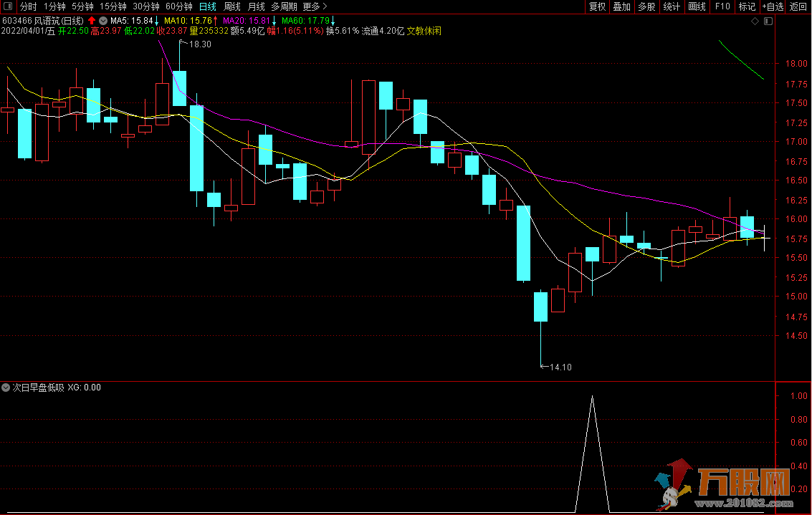
Task: Toggle the right side panel icon
Action: tap(768, 21)
